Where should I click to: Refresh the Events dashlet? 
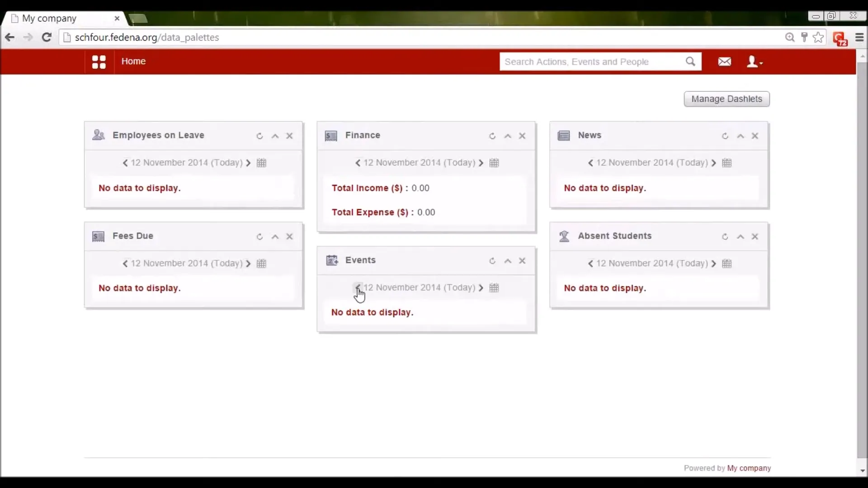492,261
